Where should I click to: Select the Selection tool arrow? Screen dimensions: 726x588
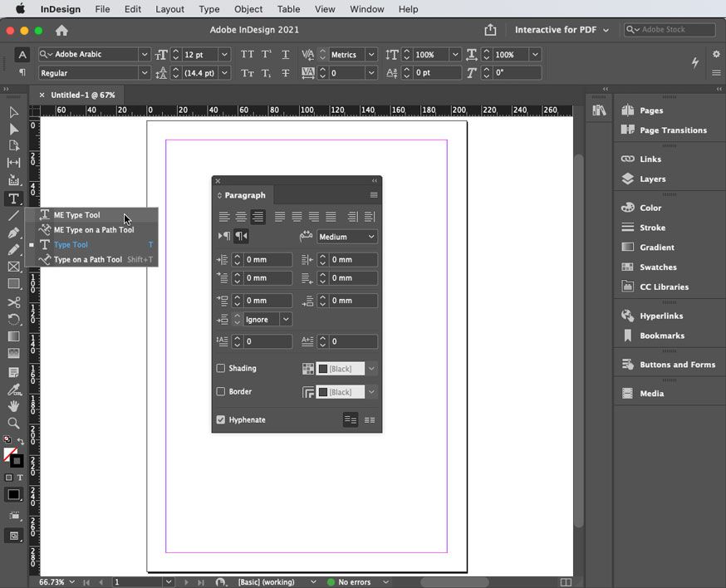coord(14,112)
